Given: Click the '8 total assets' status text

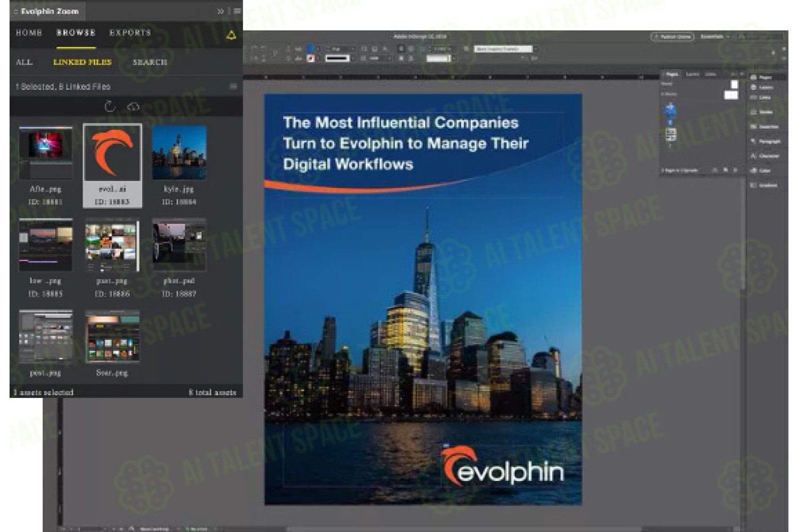Looking at the screenshot, I should [x=212, y=392].
